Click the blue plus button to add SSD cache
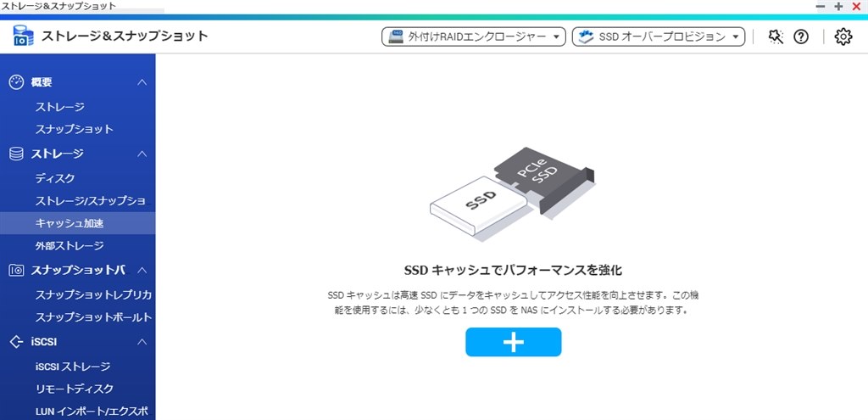This screenshot has height=420, width=868. pos(513,342)
